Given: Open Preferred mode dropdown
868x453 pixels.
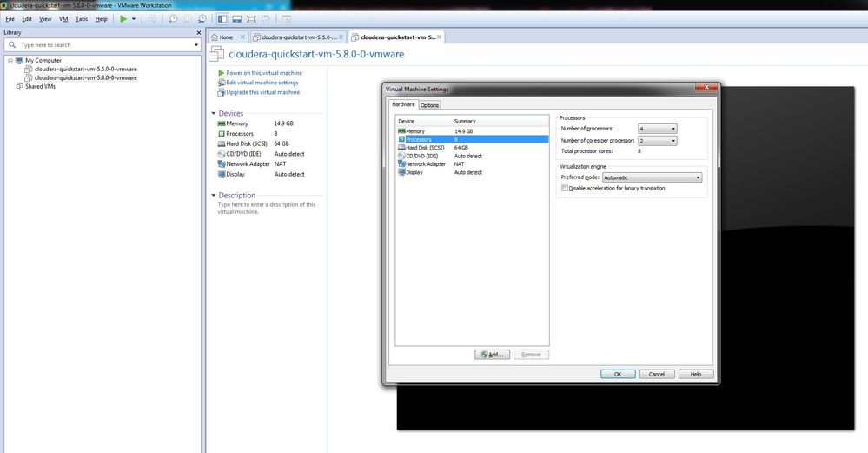Looking at the screenshot, I should 653,177.
